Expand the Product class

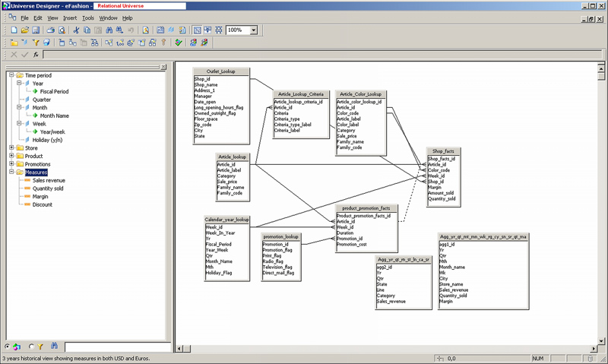(11, 156)
